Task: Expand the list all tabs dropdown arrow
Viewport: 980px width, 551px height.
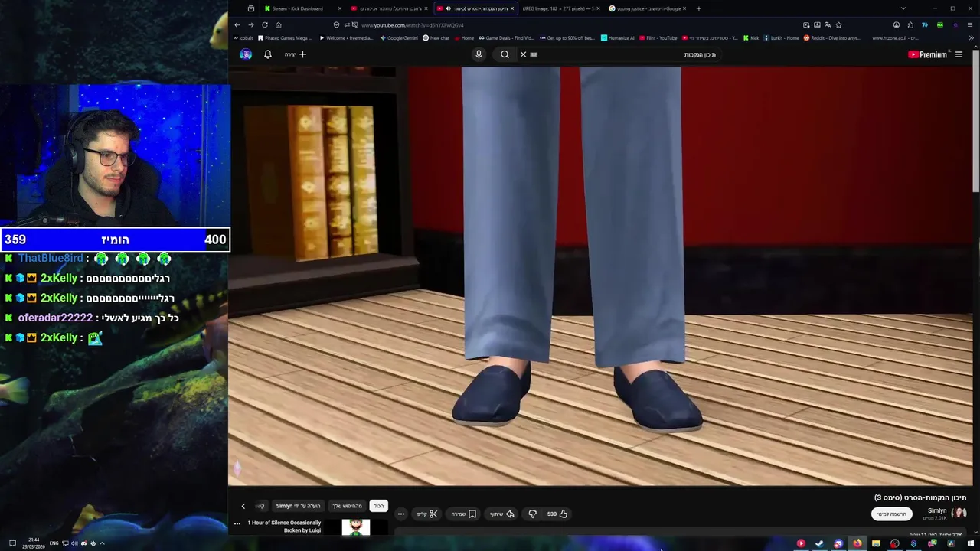Action: [903, 8]
